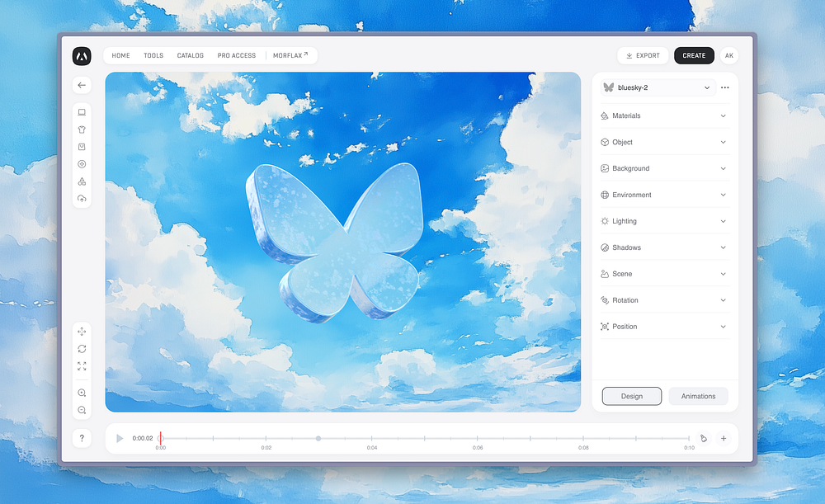Click the zoom out magnifier icon
Screen dimensions: 825x504
click(x=82, y=410)
